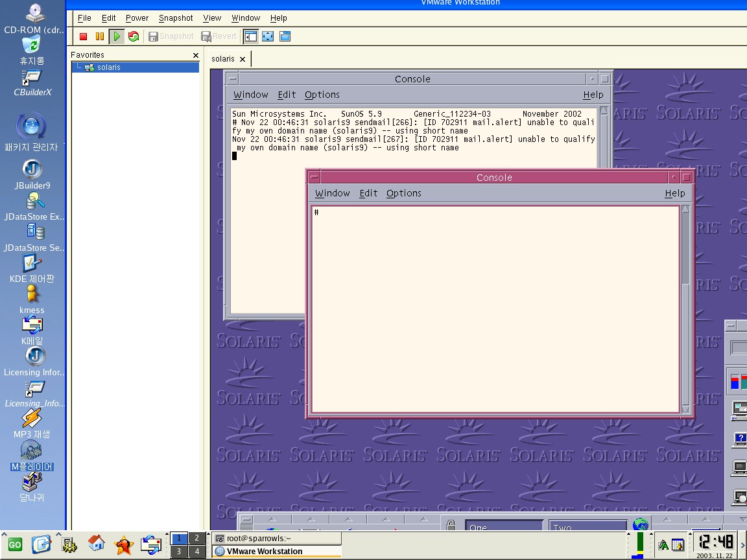The width and height of the screenshot is (747, 560).
Task: Switch to virtual desktop 2 in pager
Action: (197, 538)
